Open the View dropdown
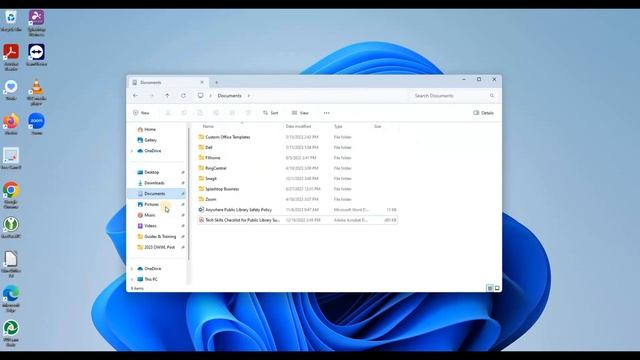Screen dimensions: 640x360 [x=300, y=113]
